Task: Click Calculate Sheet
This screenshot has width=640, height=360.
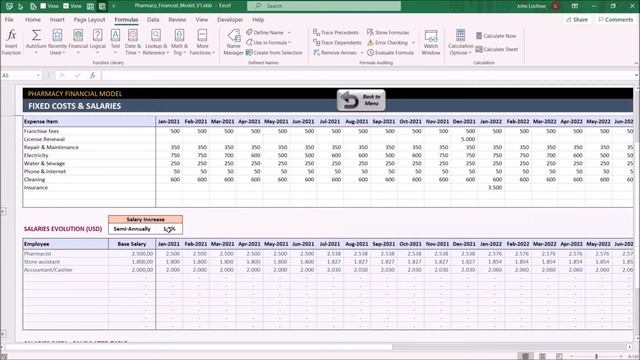Action: (496, 49)
